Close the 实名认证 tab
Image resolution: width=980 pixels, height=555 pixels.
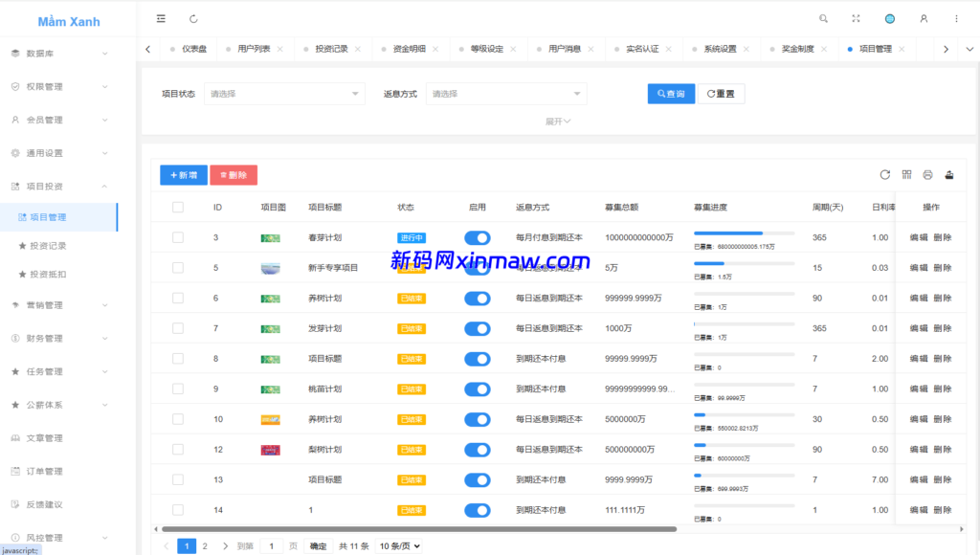[x=668, y=49]
